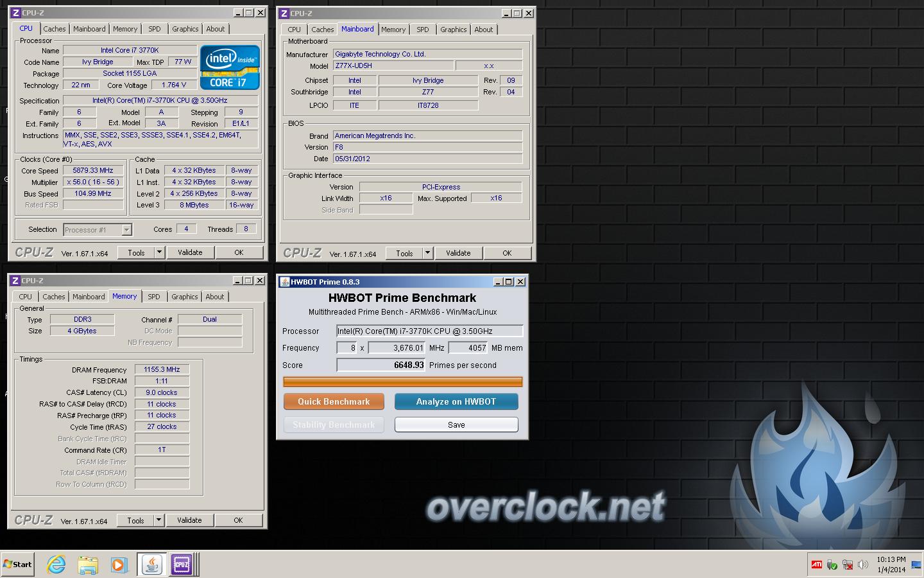The image size is (924, 578).
Task: Click the DDR3 memory type value
Action: pyautogui.click(x=82, y=319)
